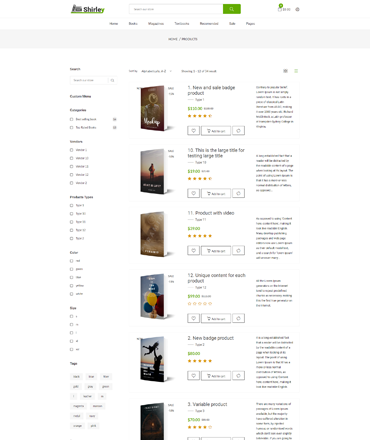Open '1. New and sale badge product' title

[211, 90]
